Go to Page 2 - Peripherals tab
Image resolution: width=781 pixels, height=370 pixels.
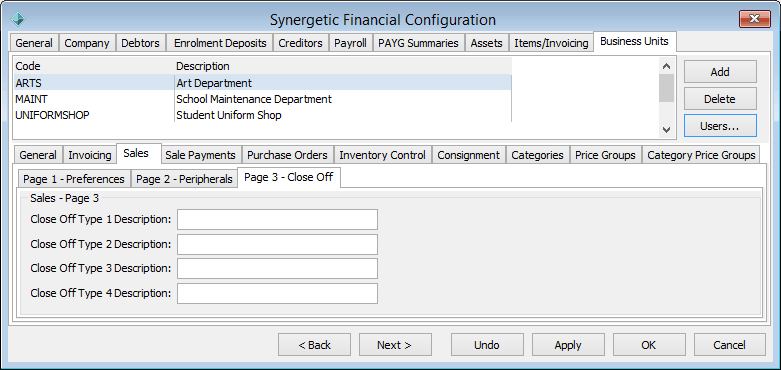(x=184, y=179)
